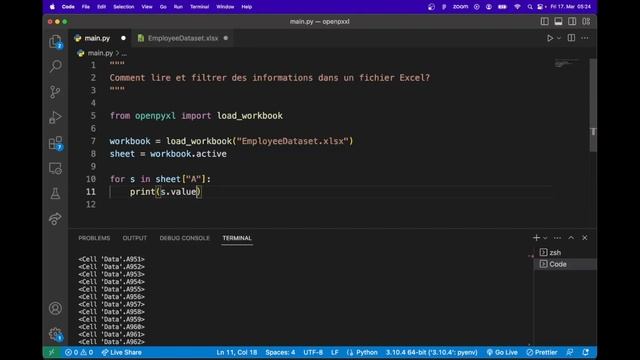640x360 pixels.
Task: Change encoding via UTF-8 status item
Action: pyautogui.click(x=313, y=352)
